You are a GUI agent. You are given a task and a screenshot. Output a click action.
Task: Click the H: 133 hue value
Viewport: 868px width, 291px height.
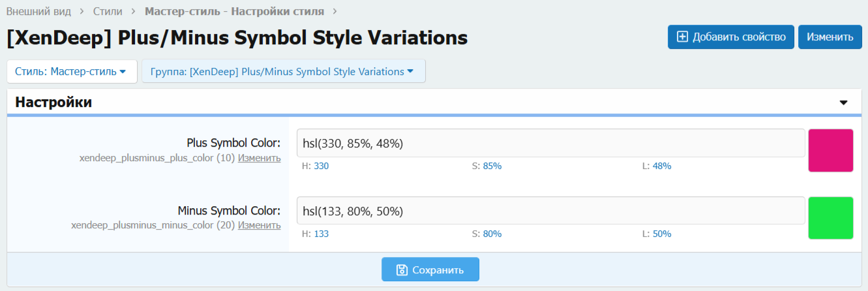click(321, 234)
